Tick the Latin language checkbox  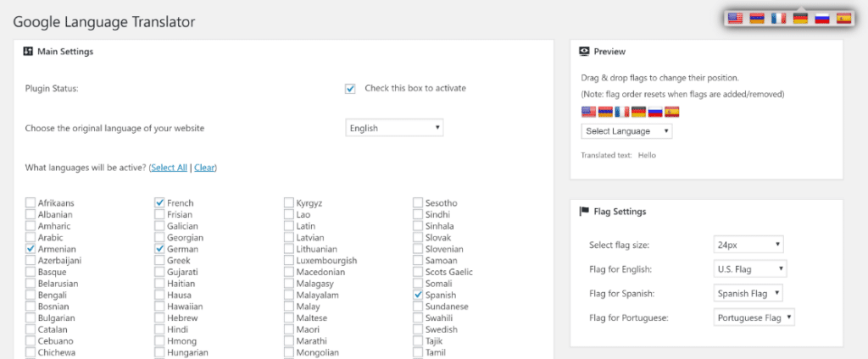pos(289,227)
